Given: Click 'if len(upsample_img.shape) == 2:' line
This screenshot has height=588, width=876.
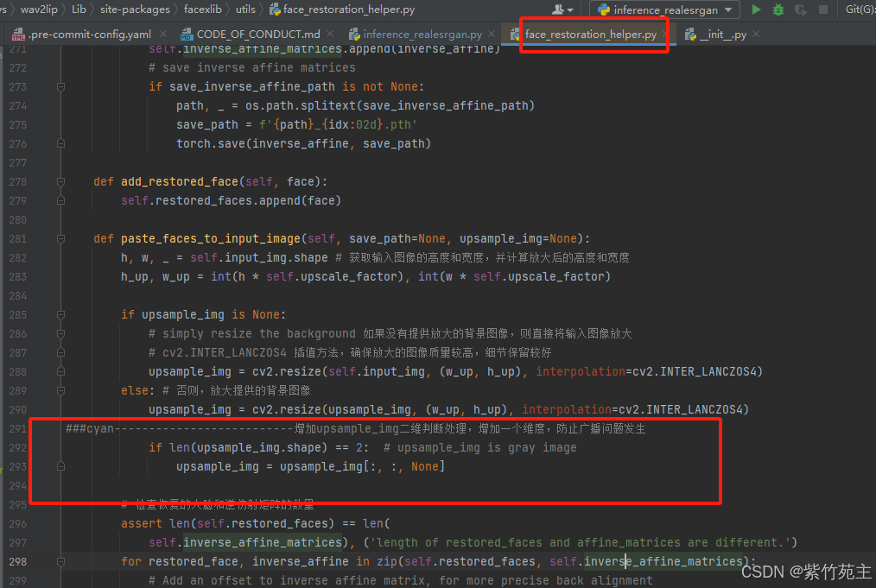Looking at the screenshot, I should [258, 447].
